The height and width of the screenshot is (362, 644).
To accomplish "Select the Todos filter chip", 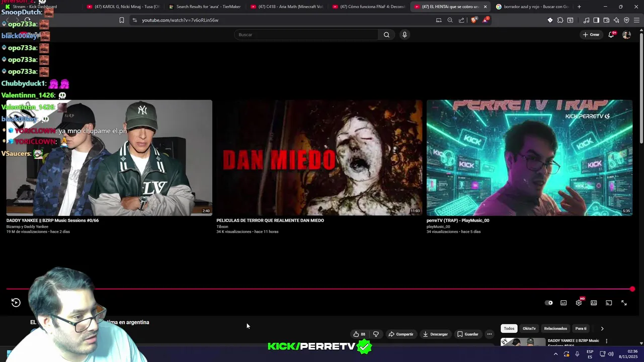I will (509, 328).
